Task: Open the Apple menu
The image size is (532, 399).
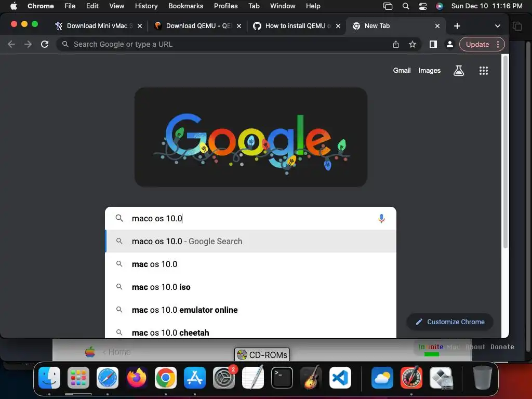Action: [14, 6]
